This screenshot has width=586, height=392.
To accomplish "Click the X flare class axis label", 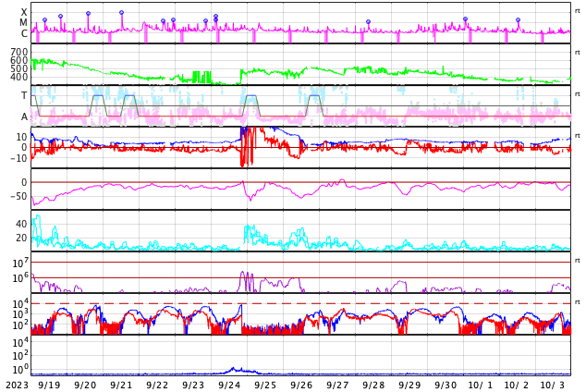I will pyautogui.click(x=24, y=12).
